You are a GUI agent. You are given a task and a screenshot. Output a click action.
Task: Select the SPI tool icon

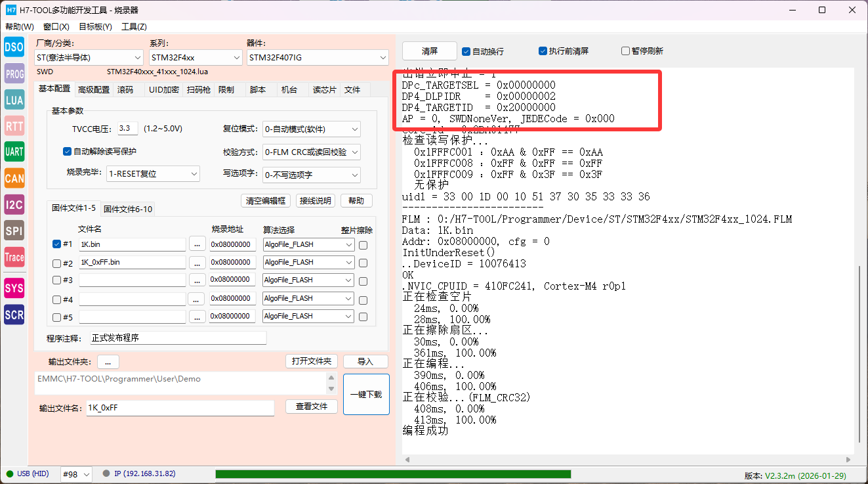14,231
